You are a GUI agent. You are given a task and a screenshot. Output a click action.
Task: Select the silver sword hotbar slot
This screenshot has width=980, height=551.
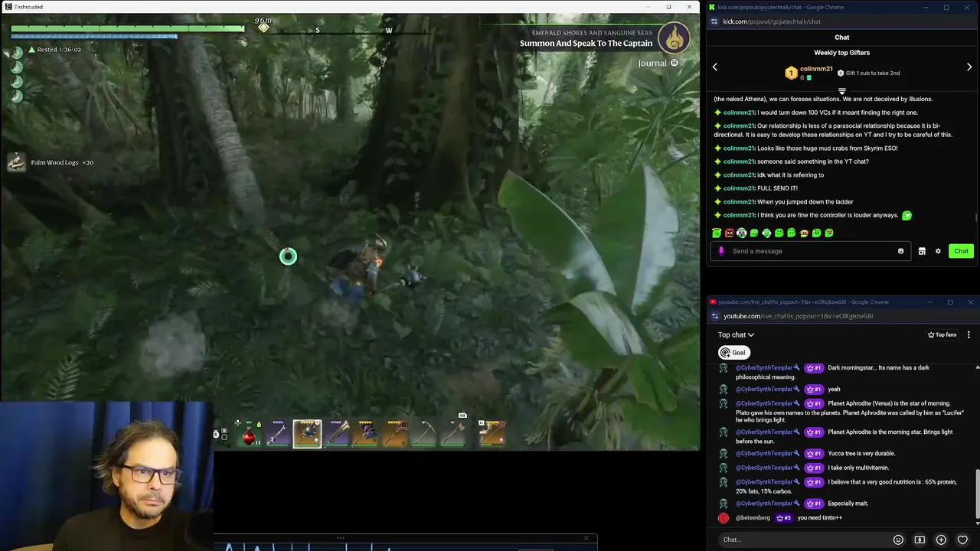point(278,434)
